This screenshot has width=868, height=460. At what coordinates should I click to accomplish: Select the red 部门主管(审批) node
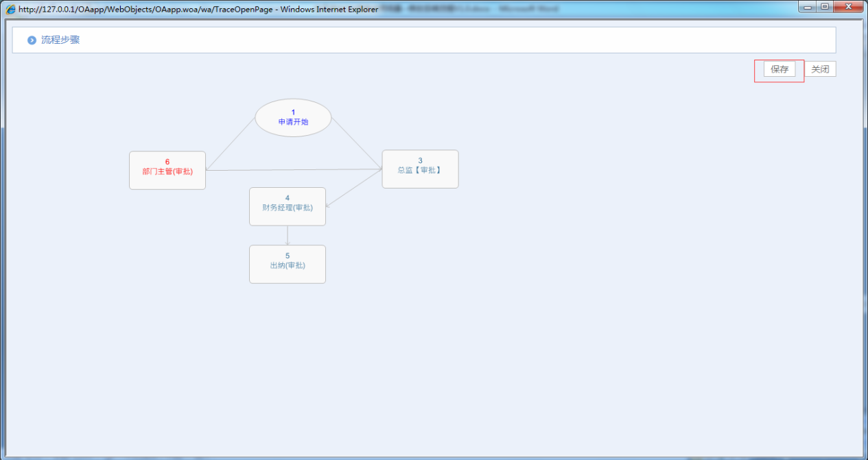tap(167, 170)
